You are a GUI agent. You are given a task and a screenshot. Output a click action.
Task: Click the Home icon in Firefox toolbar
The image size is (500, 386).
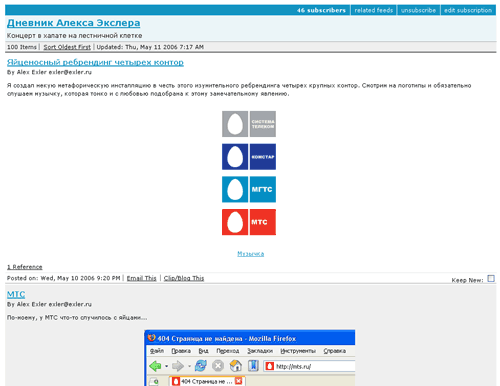tap(236, 366)
